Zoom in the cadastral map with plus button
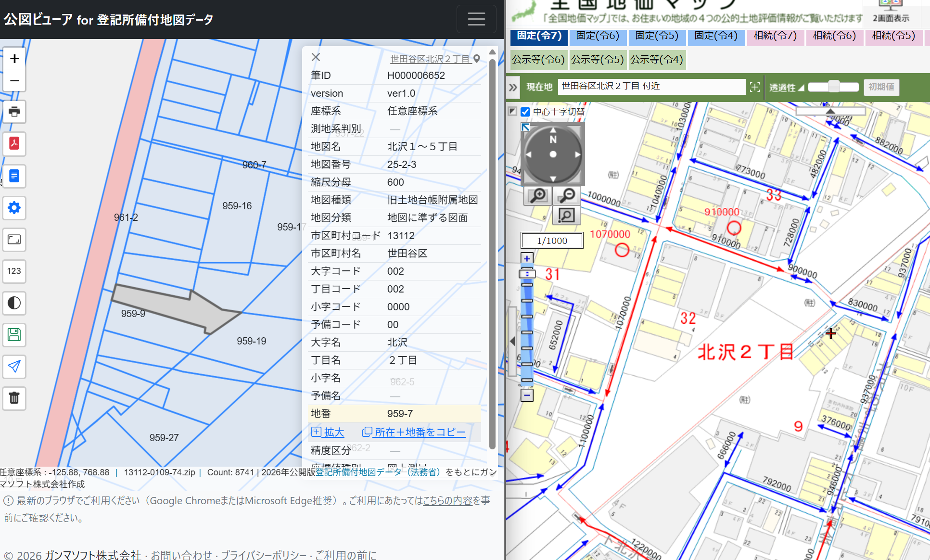 [14, 59]
